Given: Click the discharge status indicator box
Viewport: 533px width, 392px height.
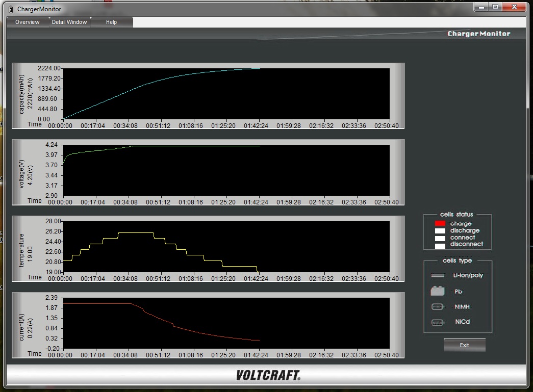Looking at the screenshot, I should pos(440,231).
